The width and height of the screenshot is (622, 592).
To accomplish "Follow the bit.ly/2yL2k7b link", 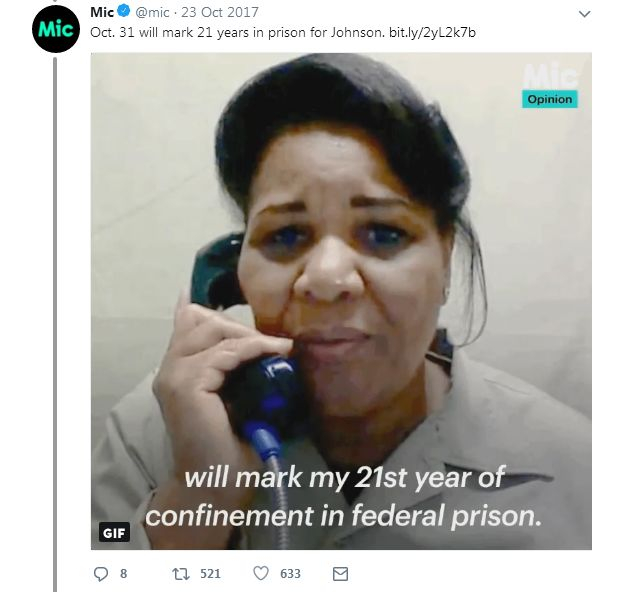I will (x=432, y=32).
